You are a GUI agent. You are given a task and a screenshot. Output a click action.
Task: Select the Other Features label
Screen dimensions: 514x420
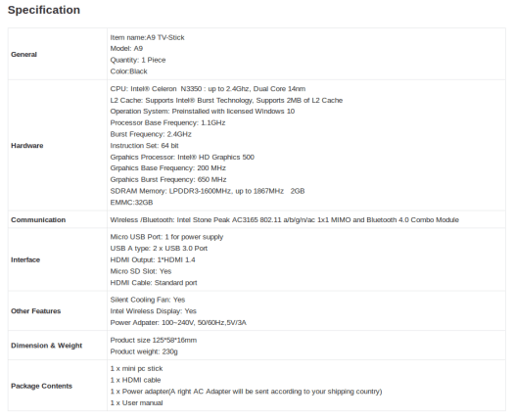click(36, 311)
